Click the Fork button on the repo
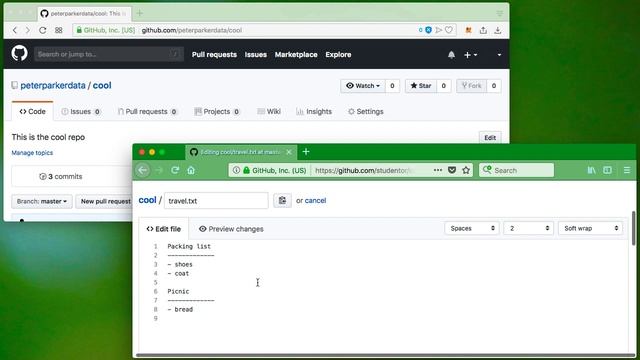640x360 pixels. click(x=471, y=86)
